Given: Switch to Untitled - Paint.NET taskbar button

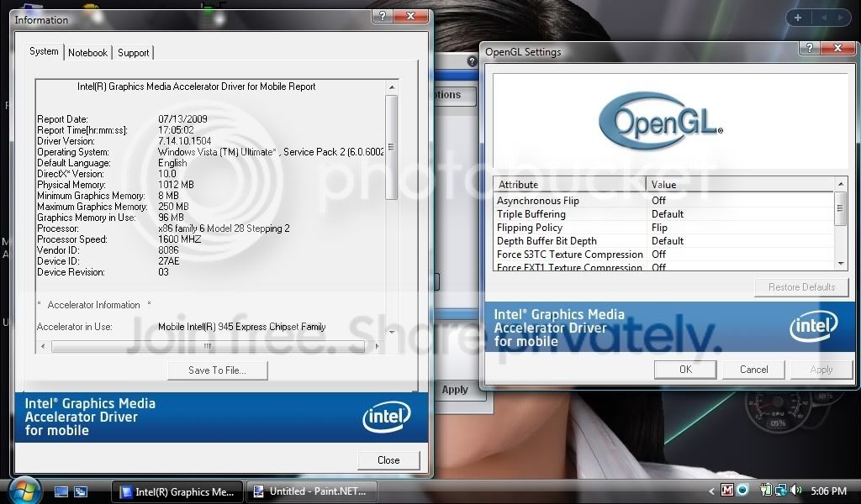Looking at the screenshot, I should (311, 491).
